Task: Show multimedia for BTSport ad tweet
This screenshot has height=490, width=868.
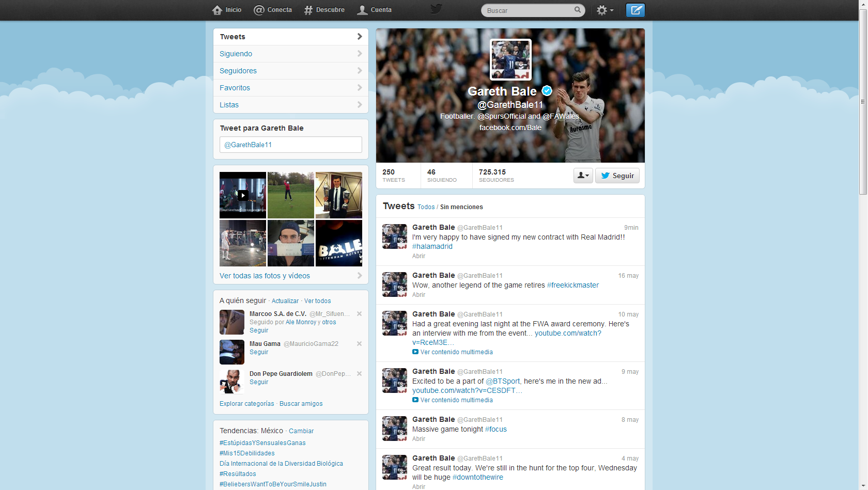Action: [453, 400]
